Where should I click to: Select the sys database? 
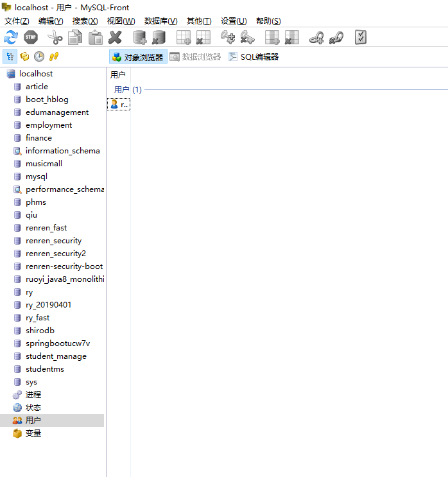[31, 382]
